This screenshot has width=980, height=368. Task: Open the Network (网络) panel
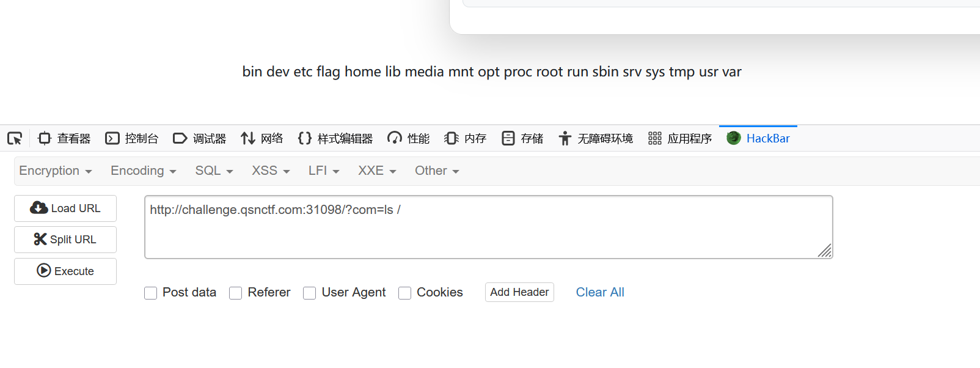[x=262, y=139]
